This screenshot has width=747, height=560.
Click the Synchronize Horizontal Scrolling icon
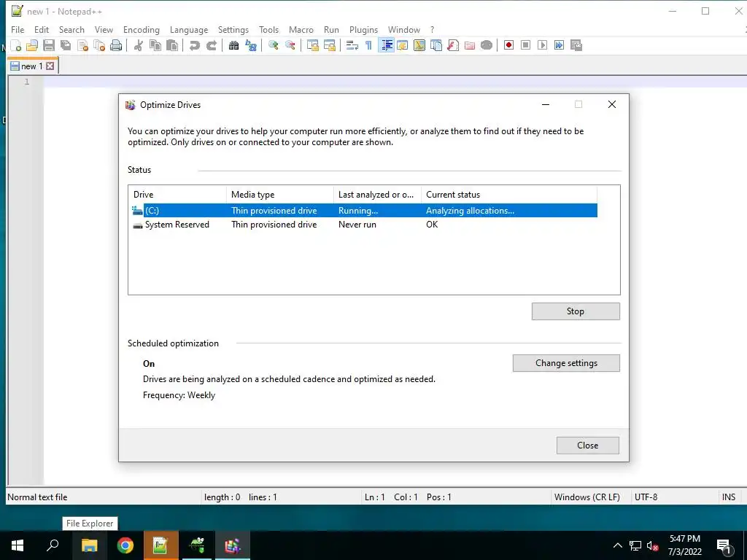(x=329, y=46)
